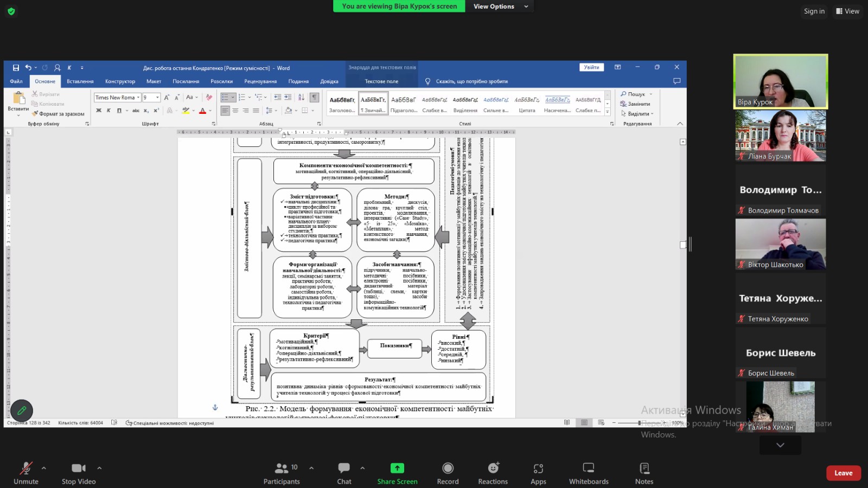
Task: Open the View layout menu
Action: pyautogui.click(x=847, y=11)
